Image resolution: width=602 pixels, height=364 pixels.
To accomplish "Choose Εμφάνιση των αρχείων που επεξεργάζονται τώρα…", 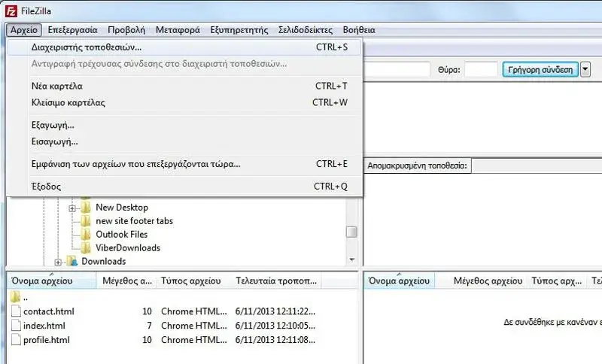I will 184,164.
